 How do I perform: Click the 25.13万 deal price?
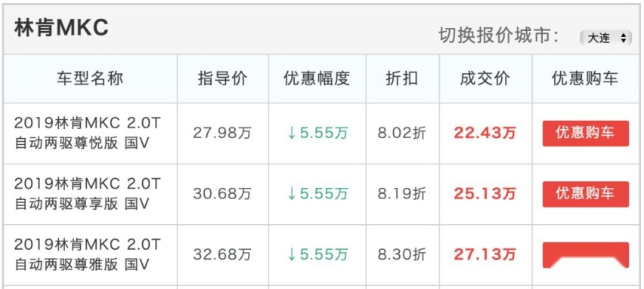coord(485,194)
